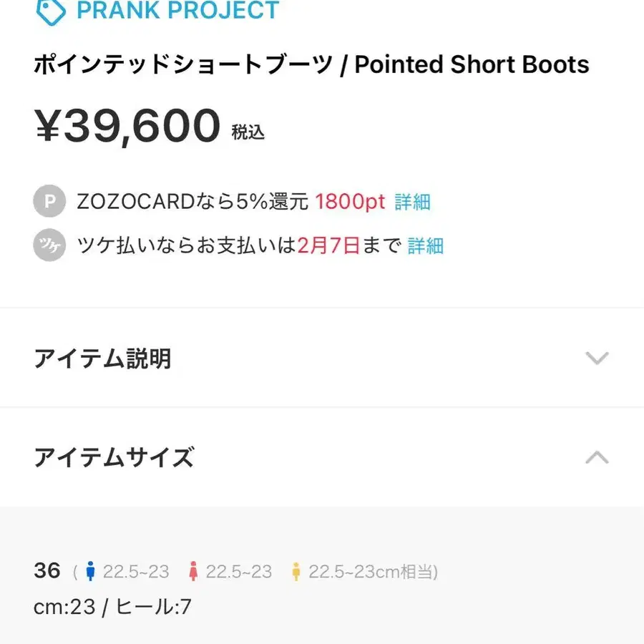Screen dimensions: 644x644
Task: Click the アイテムサイズ section header
Action: (114, 457)
